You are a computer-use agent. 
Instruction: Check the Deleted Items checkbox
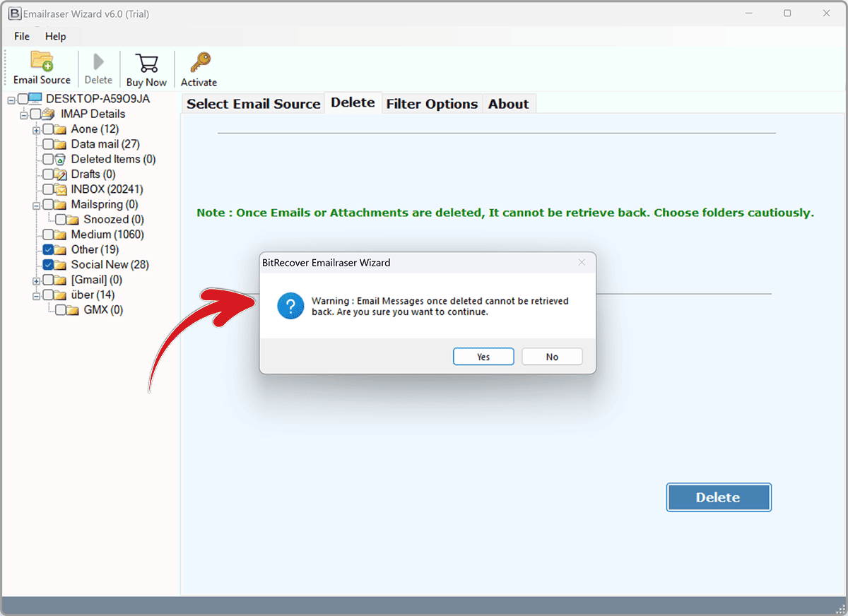pyautogui.click(x=48, y=159)
